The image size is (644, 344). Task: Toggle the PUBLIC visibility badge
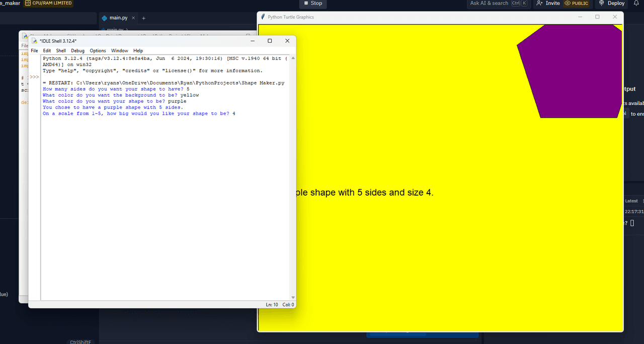click(x=577, y=4)
